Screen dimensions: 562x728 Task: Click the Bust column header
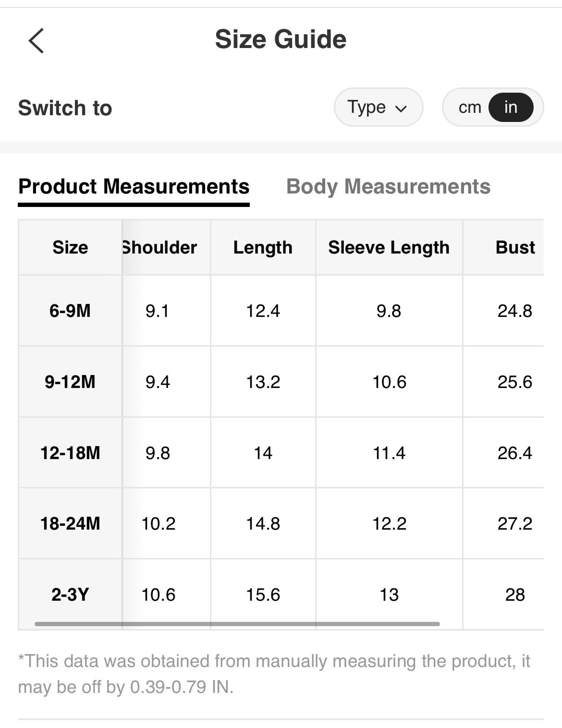tap(515, 247)
